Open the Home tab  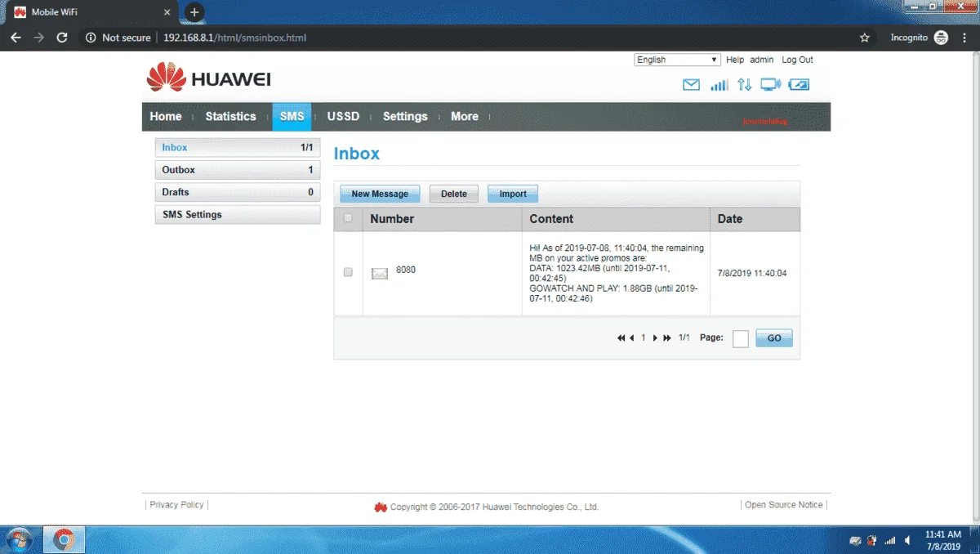166,116
